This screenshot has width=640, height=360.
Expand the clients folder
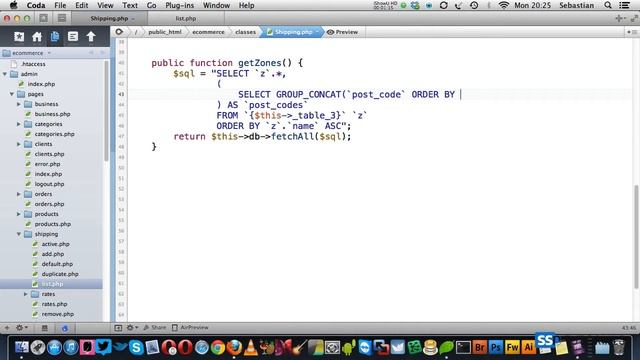click(19, 144)
